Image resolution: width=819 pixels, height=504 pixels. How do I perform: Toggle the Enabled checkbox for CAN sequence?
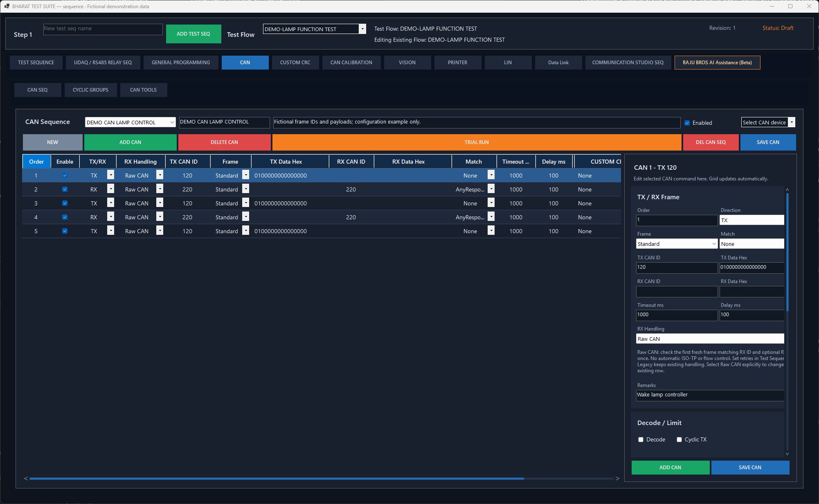687,123
